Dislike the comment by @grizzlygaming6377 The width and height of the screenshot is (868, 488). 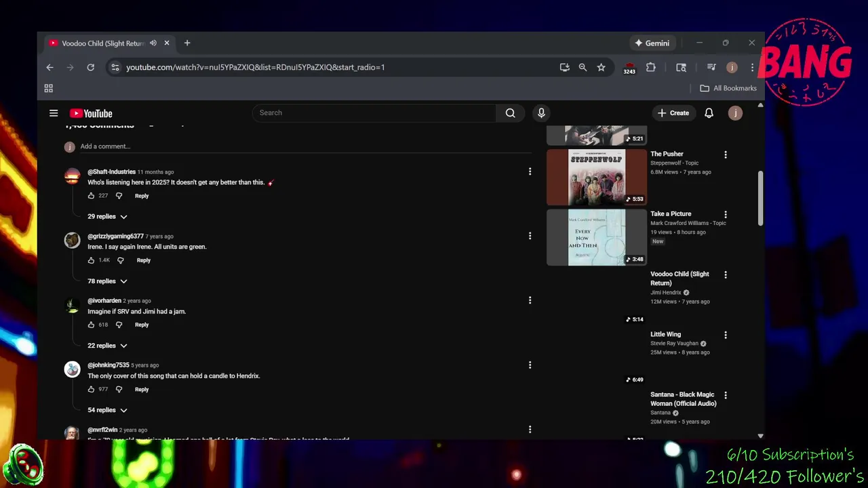121,260
